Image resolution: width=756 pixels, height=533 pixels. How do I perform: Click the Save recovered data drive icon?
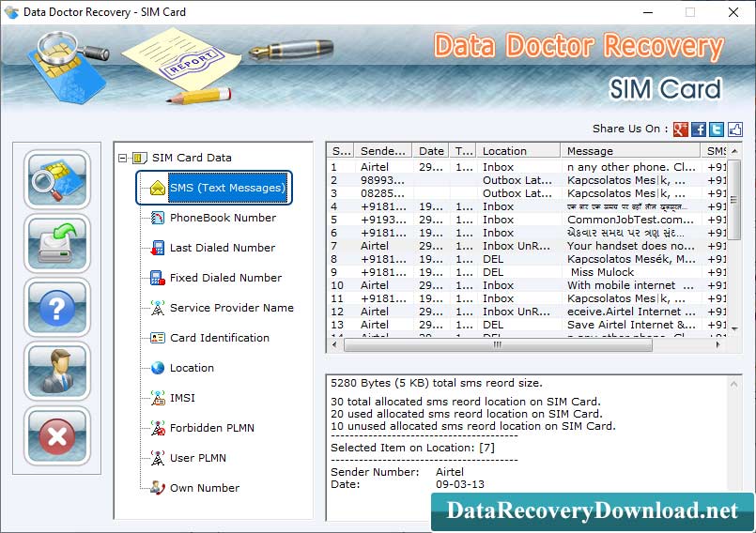pos(57,243)
